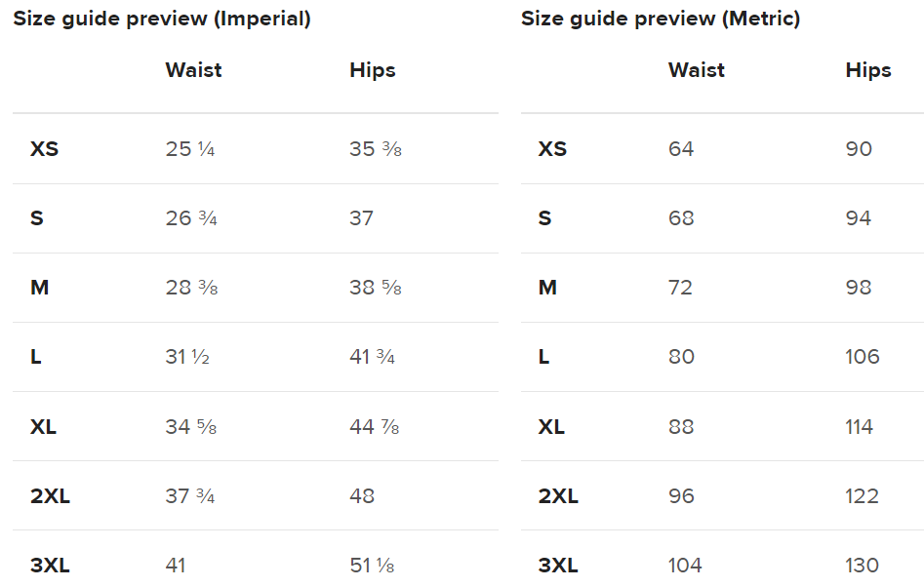
Task: Click the metric waist value 104
Action: point(685,566)
